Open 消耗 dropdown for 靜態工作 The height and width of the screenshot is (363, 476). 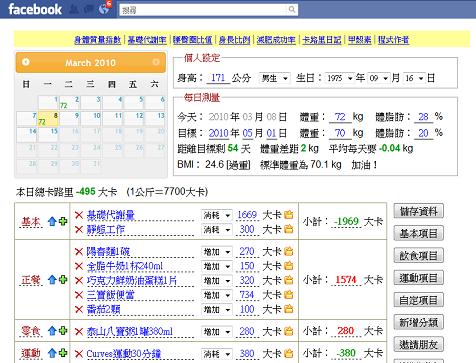217,230
